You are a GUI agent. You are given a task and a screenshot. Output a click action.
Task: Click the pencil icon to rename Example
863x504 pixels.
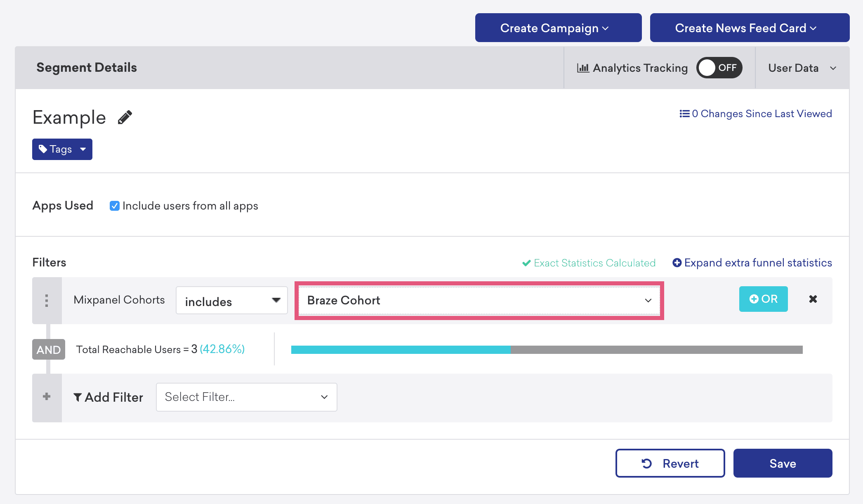click(x=125, y=118)
